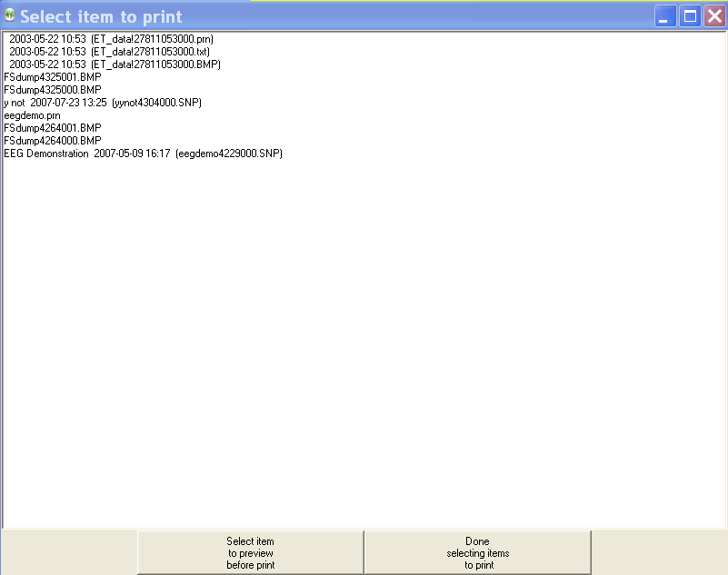Select the ET_data!27811053000.prn entry

tap(111, 39)
